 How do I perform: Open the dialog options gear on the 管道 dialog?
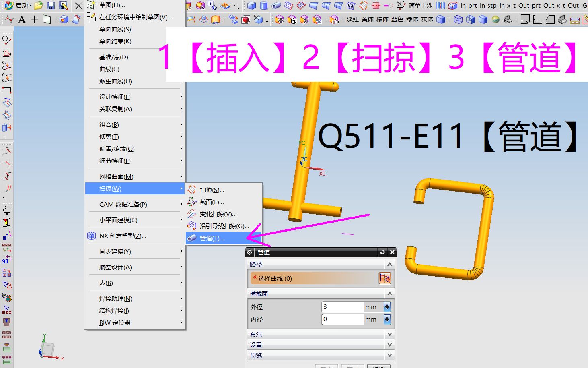[249, 252]
